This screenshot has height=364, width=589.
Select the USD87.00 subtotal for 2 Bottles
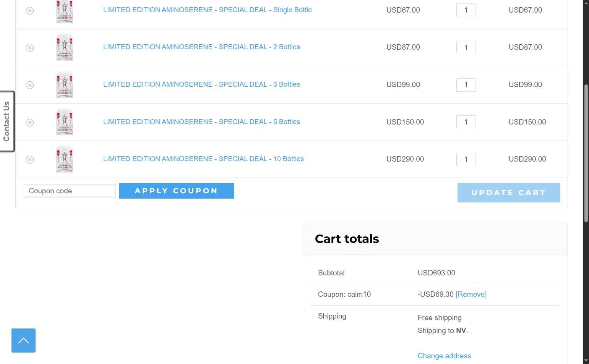click(525, 47)
